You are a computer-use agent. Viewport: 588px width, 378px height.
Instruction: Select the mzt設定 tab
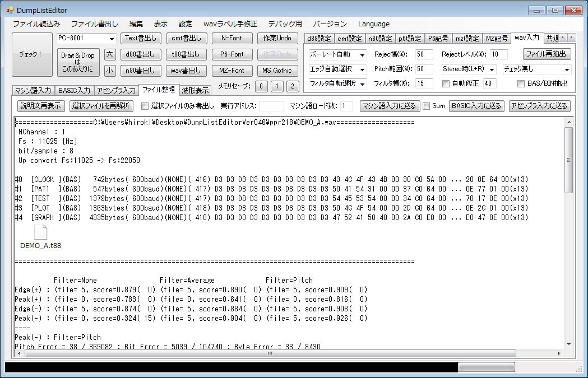(467, 39)
